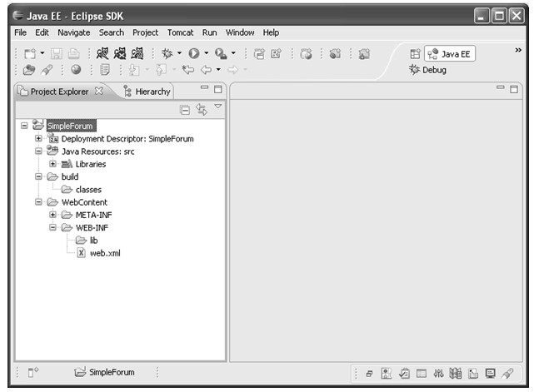Close the Project Explorer tab
544x392 pixels.
pos(99,91)
